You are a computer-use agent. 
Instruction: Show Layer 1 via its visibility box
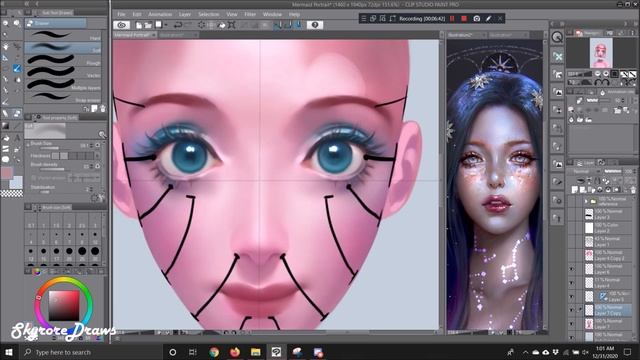(571, 242)
